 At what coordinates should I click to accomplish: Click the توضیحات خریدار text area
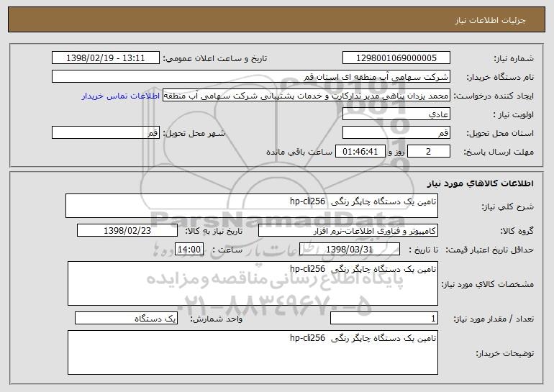click(x=253, y=352)
